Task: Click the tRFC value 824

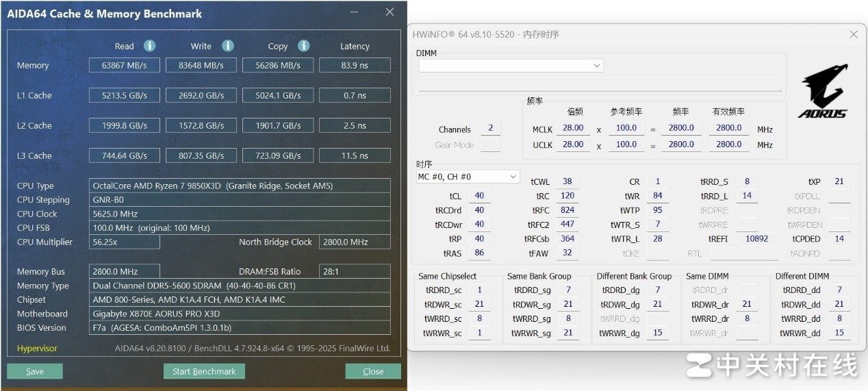Action: [x=567, y=210]
